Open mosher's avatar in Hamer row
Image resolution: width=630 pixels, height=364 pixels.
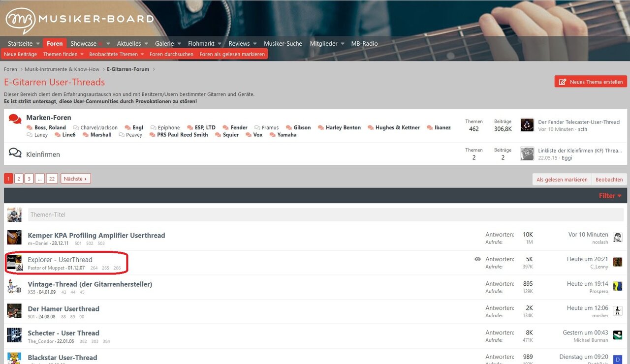pyautogui.click(x=617, y=311)
